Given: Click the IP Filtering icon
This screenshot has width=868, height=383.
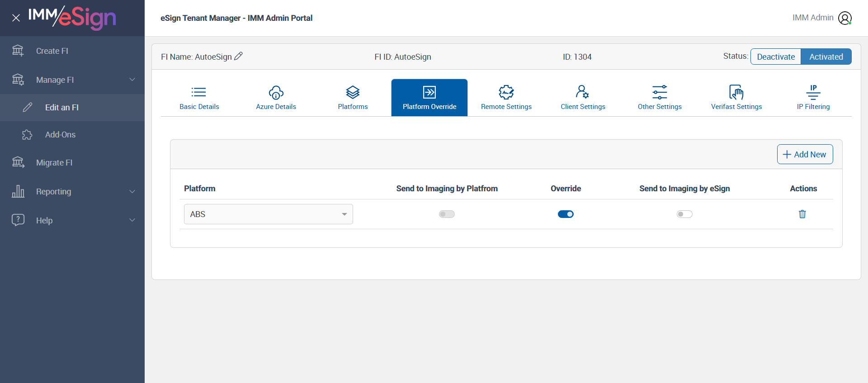Looking at the screenshot, I should (813, 92).
